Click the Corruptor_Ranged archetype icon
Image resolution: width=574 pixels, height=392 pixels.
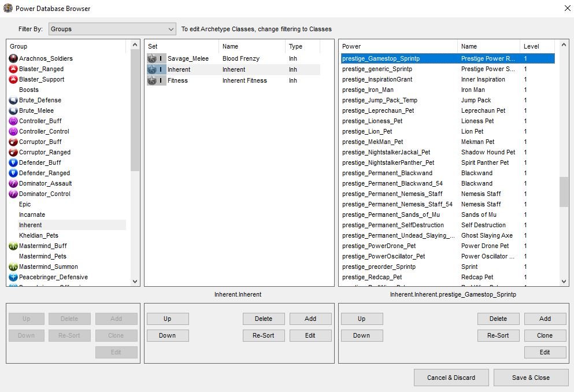click(13, 152)
